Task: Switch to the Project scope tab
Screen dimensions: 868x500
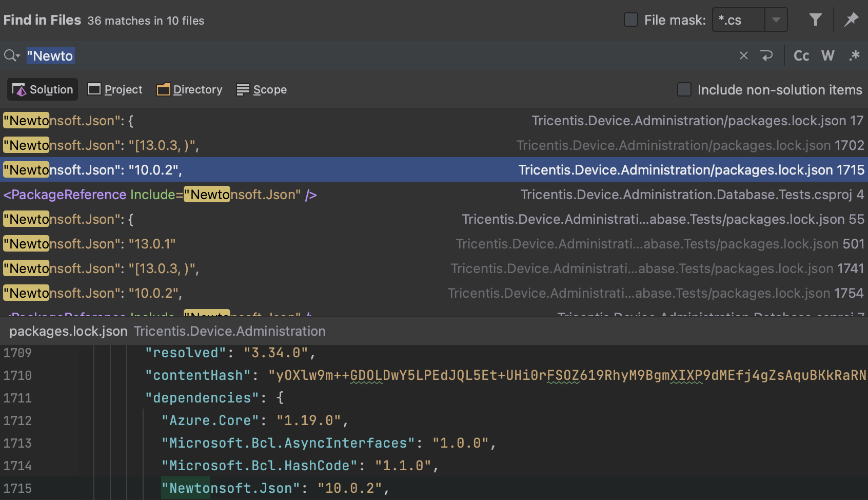Action: tap(115, 89)
